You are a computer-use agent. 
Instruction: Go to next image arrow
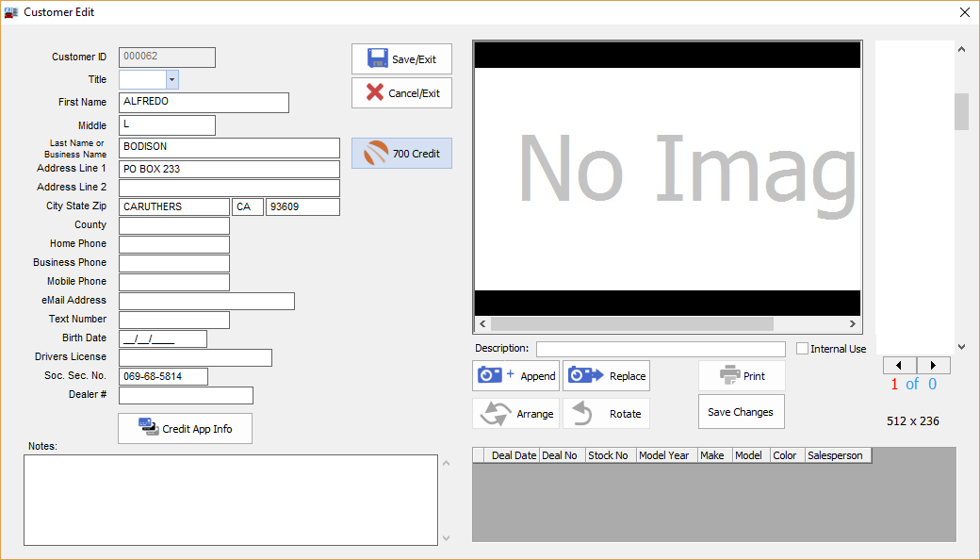tap(933, 366)
